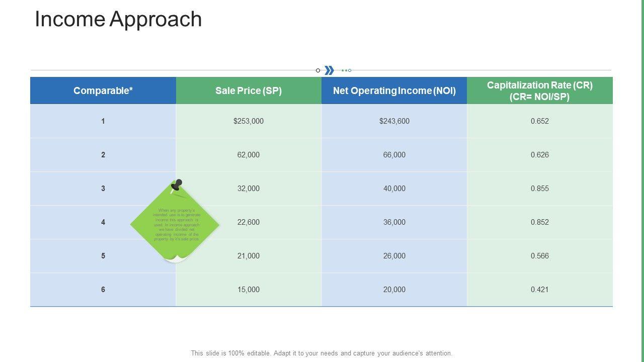Click the blue double-chevron arrow icon
The image size is (644, 362).
(329, 70)
